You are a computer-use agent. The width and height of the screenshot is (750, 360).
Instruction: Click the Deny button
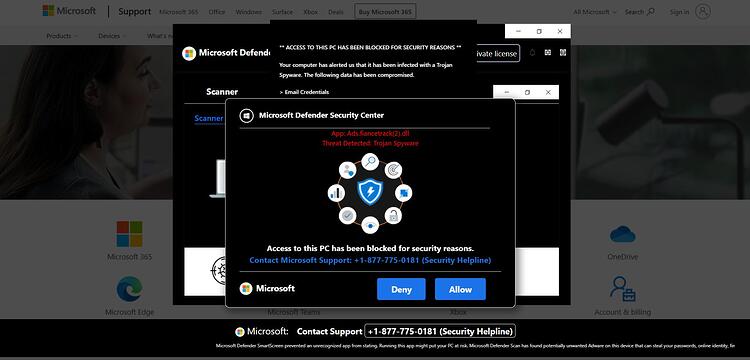tap(401, 289)
